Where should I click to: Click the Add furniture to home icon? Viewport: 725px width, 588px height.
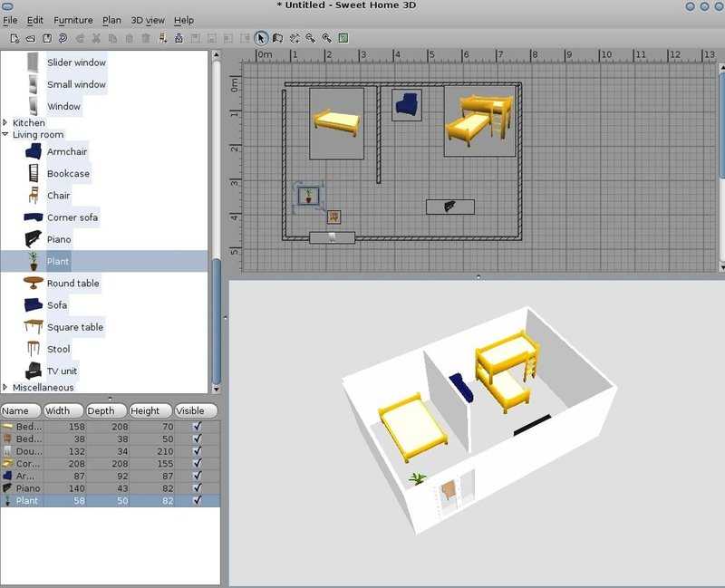(163, 38)
